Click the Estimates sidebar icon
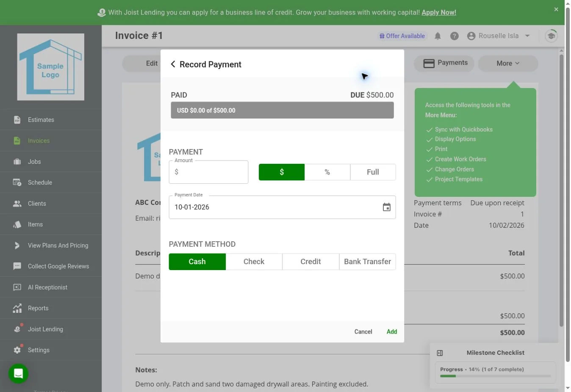571x392 pixels. (x=17, y=120)
